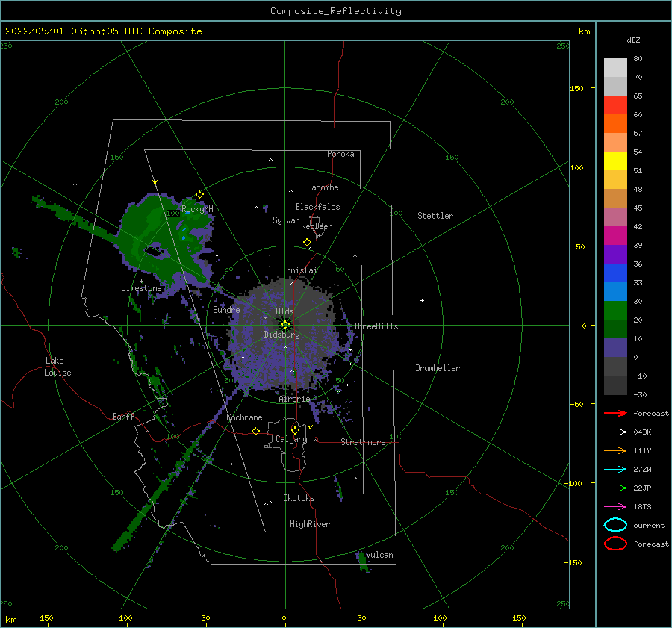Click the Limestone label
The height and width of the screenshot is (628, 672).
click(141, 288)
